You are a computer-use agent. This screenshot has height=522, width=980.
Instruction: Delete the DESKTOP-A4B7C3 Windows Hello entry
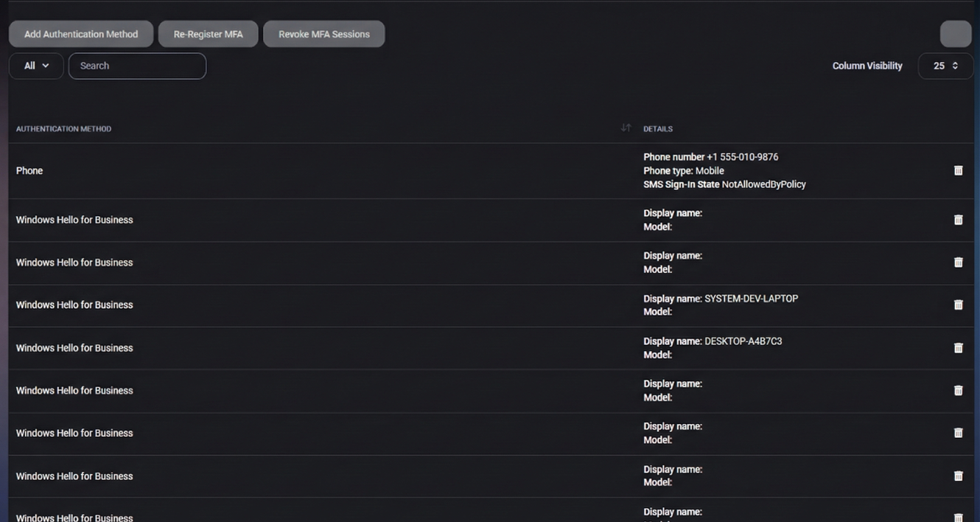pos(958,347)
